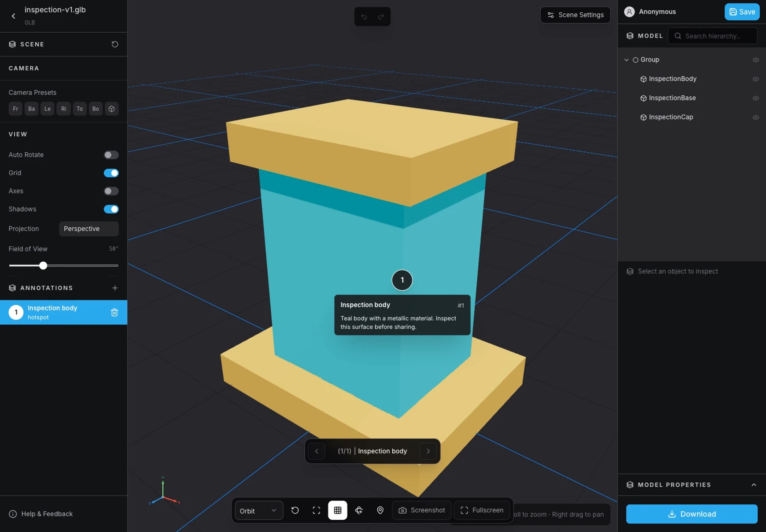Turn off the Grid switch
The width and height of the screenshot is (766, 532).
tap(111, 173)
